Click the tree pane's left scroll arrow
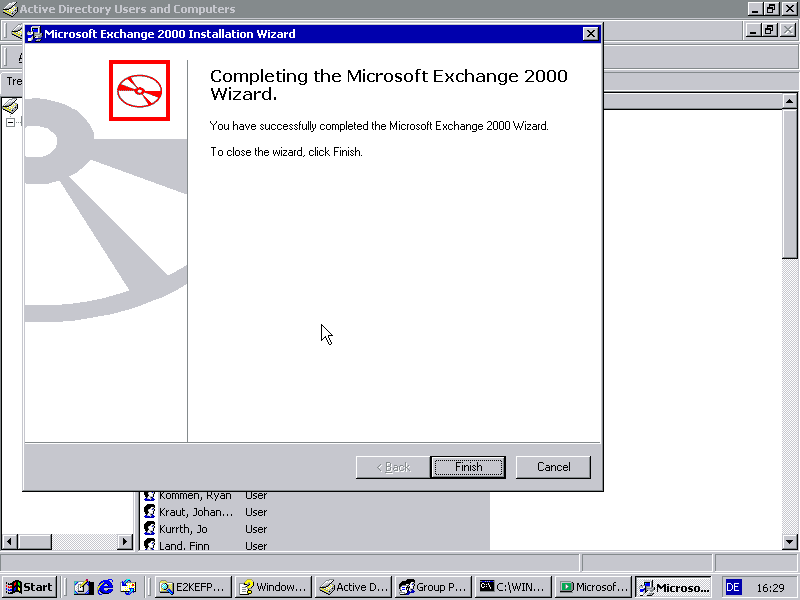Screen dimensions: 800x600 pyautogui.click(x=10, y=541)
